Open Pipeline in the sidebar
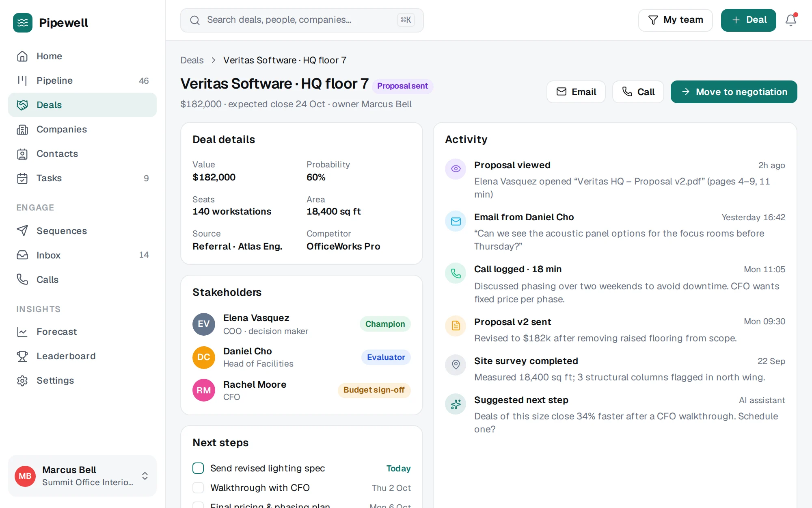This screenshot has height=508, width=812. [x=82, y=80]
